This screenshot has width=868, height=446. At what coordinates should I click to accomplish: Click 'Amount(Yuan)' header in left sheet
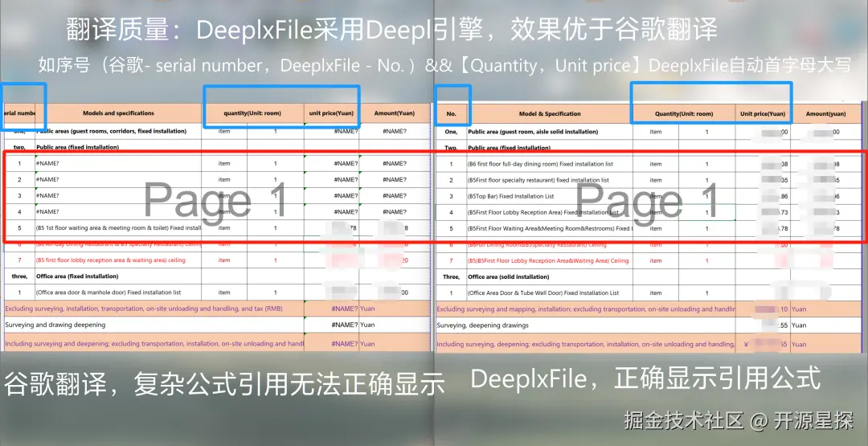394,113
